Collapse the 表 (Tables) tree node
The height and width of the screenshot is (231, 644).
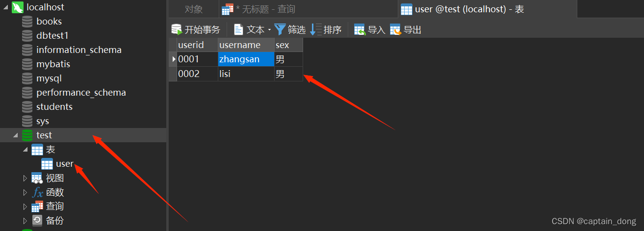click(x=25, y=150)
